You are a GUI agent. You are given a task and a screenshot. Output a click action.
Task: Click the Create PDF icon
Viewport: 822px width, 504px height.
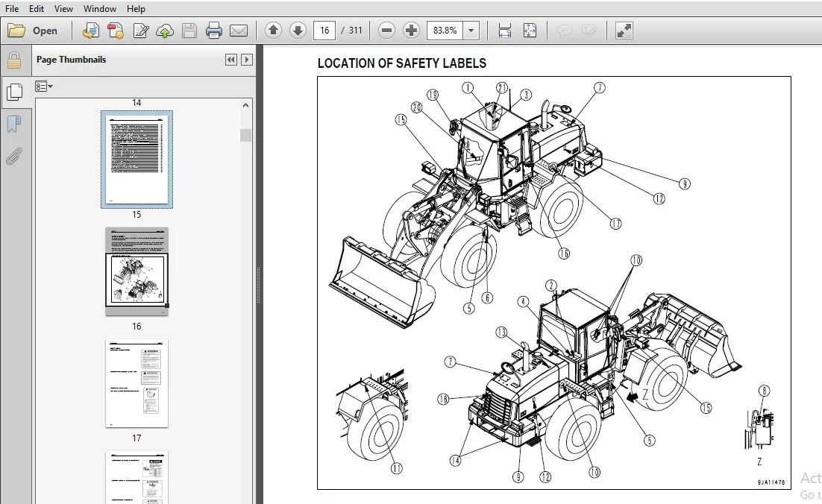[91, 31]
